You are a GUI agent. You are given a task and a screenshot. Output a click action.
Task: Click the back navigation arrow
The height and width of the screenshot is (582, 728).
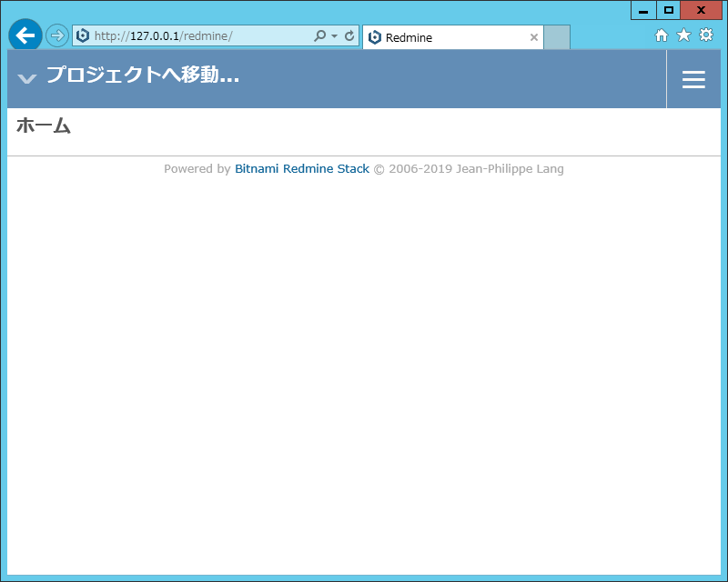pos(25,35)
